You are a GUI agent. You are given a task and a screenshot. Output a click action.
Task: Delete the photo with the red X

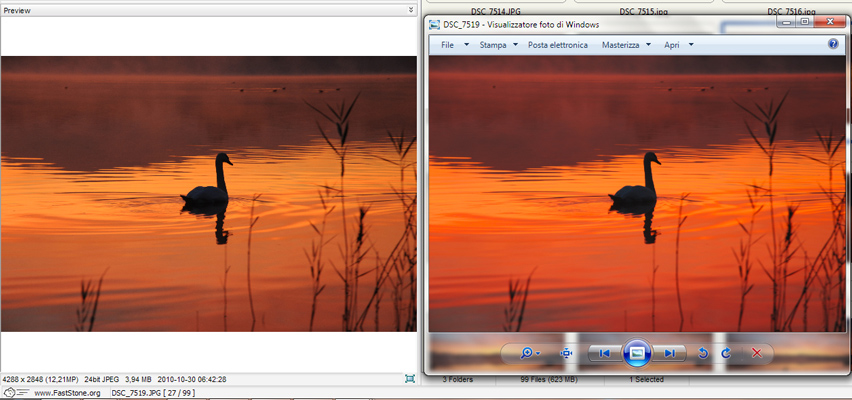click(x=757, y=353)
